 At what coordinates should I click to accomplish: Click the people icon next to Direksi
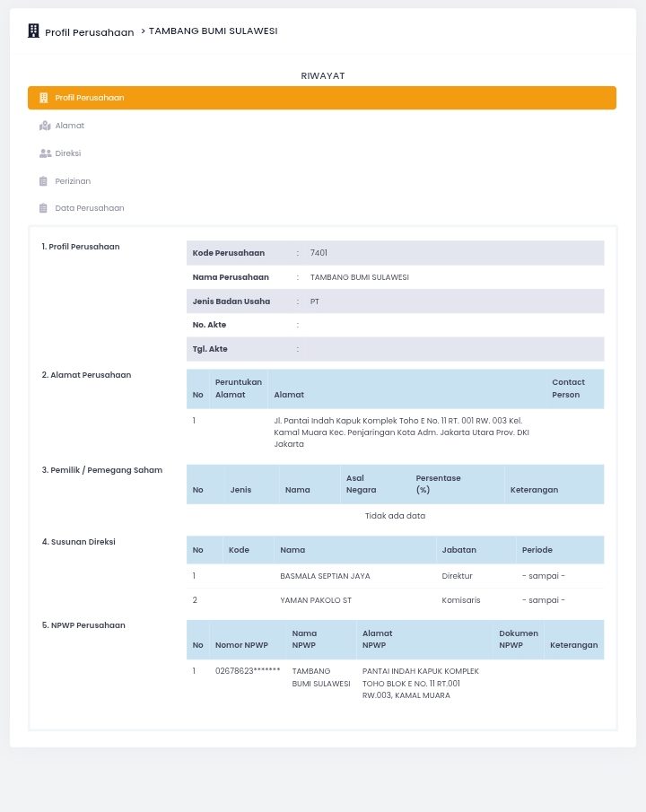[x=45, y=153]
